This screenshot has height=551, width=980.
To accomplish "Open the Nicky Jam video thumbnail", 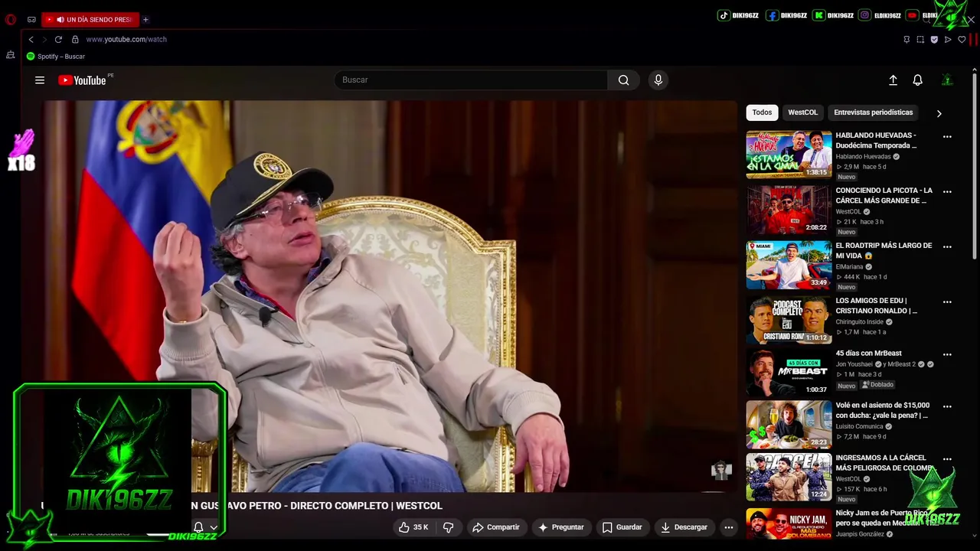I will tap(789, 524).
